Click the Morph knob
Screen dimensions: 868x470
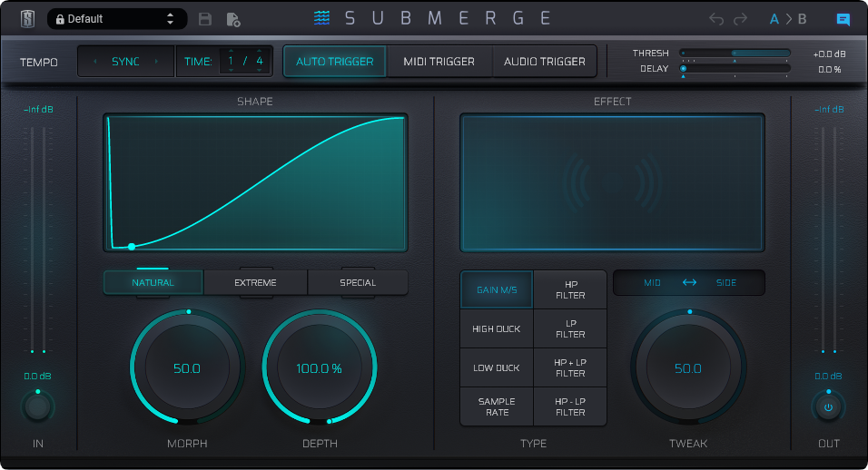187,367
